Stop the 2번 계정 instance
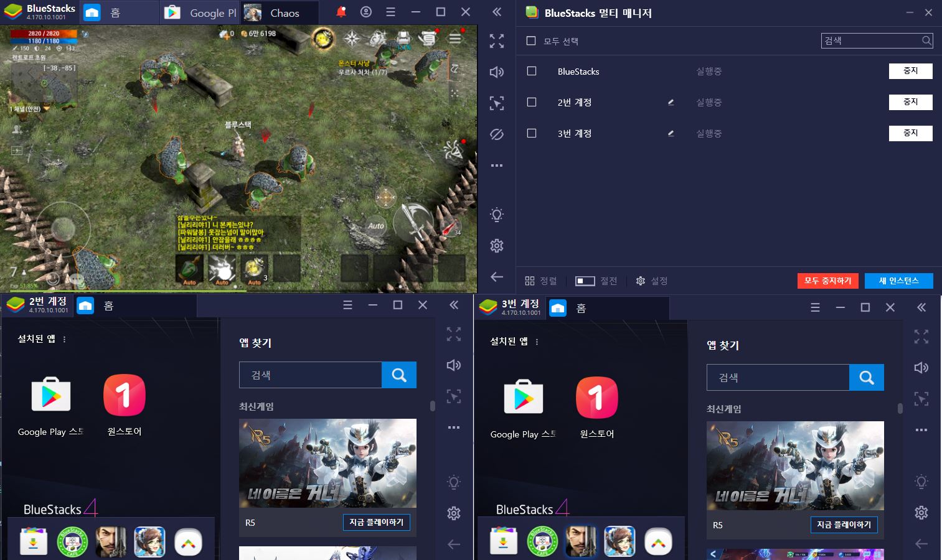 (x=911, y=102)
